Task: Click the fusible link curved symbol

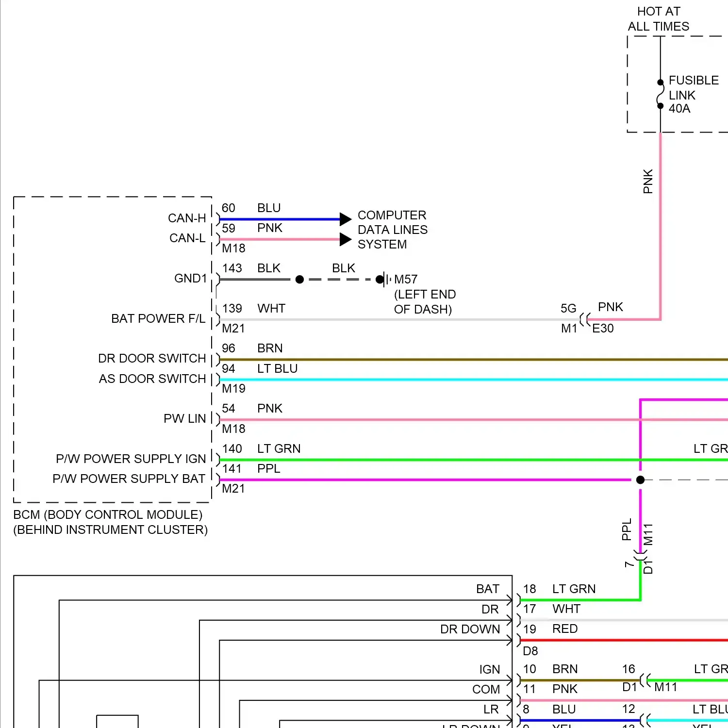Action: [660, 94]
